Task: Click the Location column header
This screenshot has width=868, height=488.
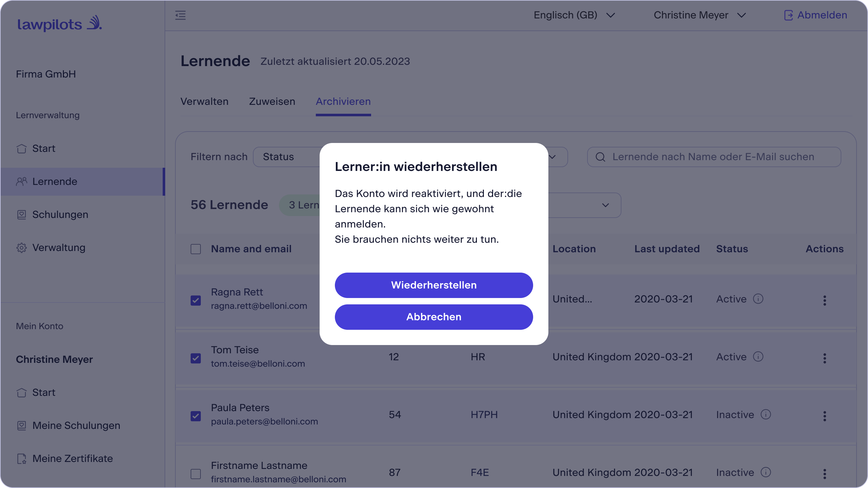Action: 574,249
